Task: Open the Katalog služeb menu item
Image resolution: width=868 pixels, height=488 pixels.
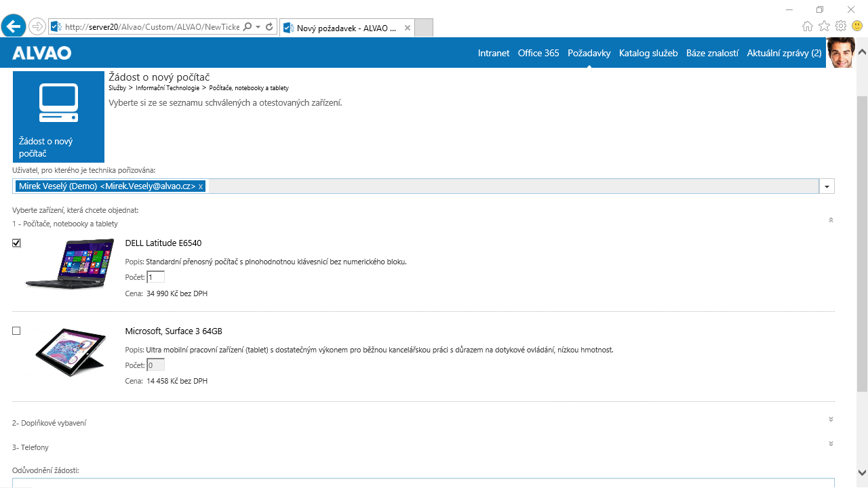Action: click(x=648, y=53)
